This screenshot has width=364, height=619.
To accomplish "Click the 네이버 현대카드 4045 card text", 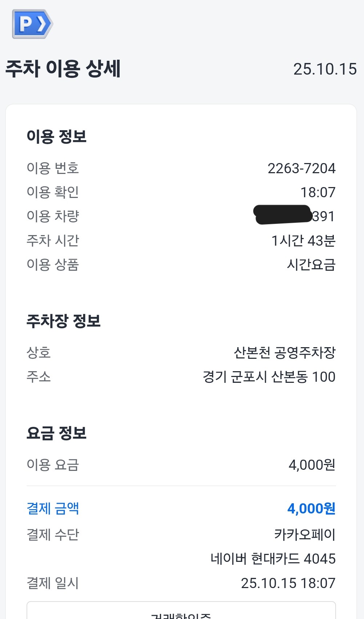I will 273,559.
